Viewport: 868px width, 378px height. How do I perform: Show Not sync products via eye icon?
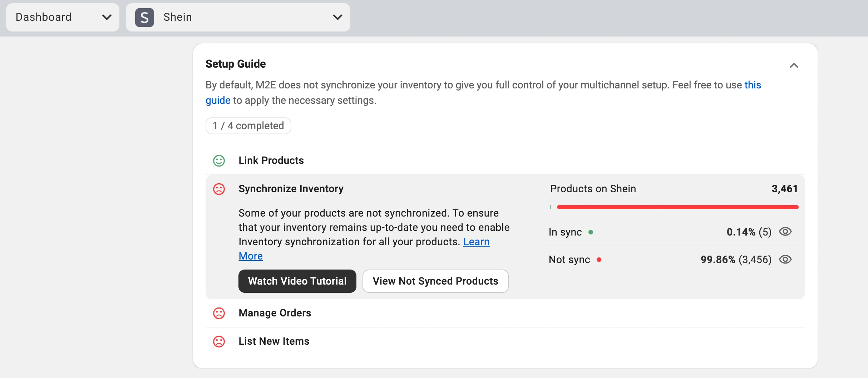pyautogui.click(x=785, y=260)
